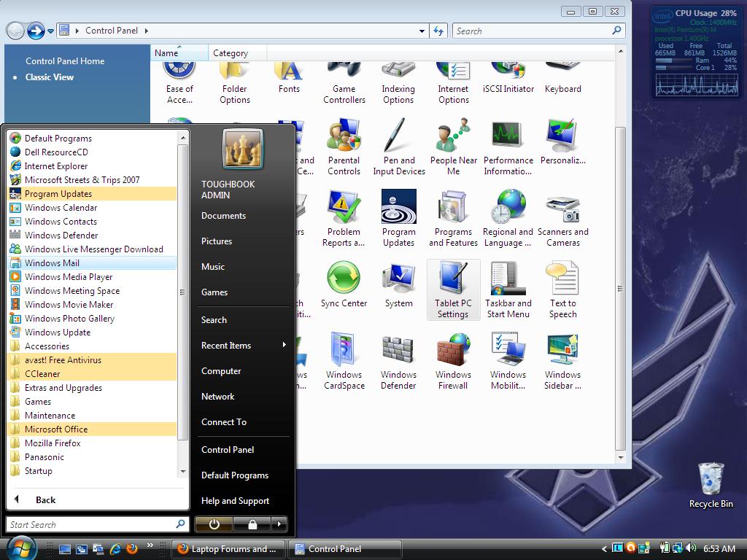Open address bar history dropdown

click(x=422, y=31)
